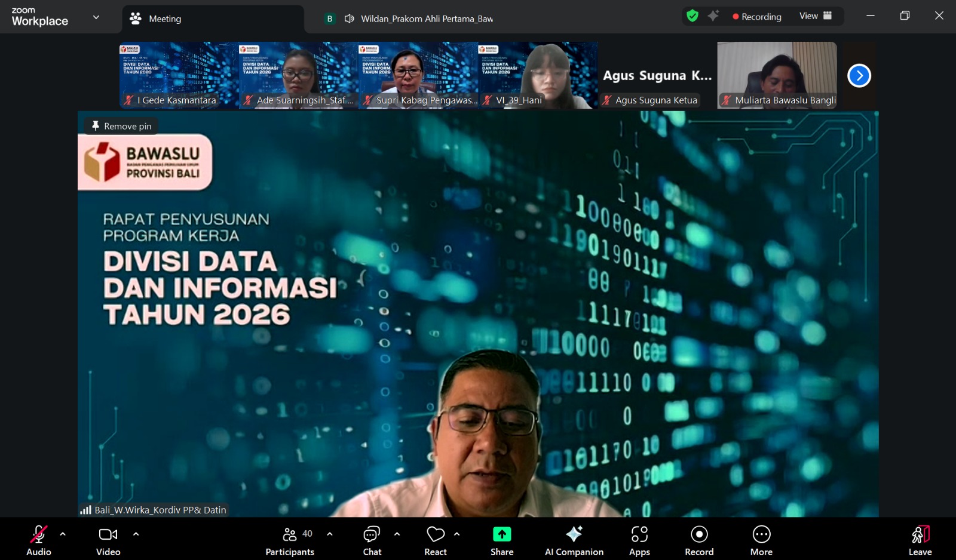Open the Participants panel

[x=290, y=540]
